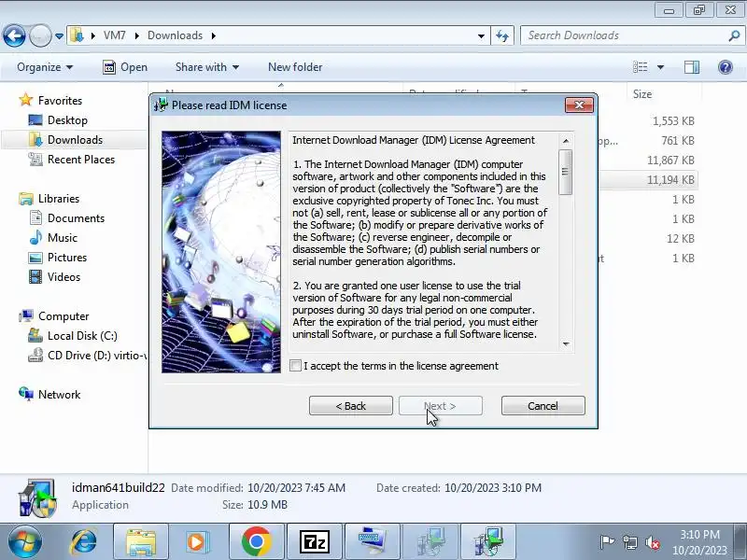The image size is (747, 560).
Task: Click the license scrollbar thumb
Action: [566, 172]
